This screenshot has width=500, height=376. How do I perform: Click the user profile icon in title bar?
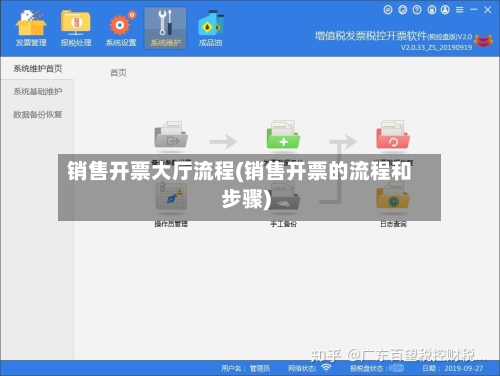(445, 10)
